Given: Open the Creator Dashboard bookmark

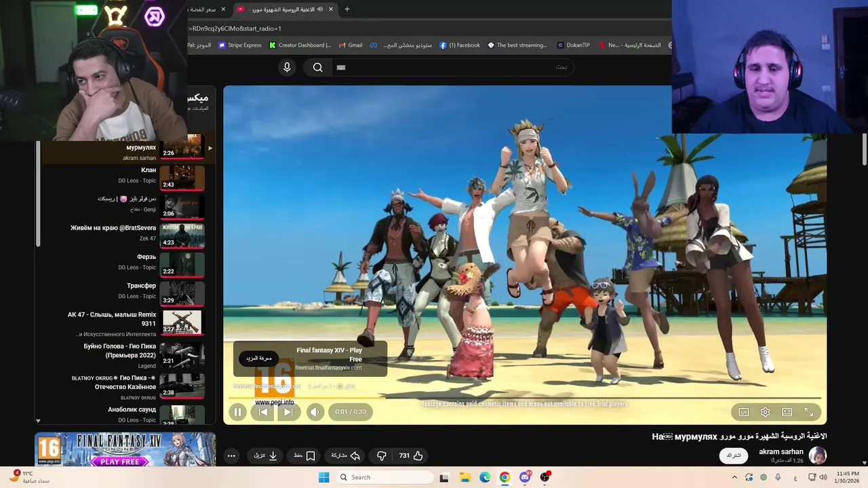Looking at the screenshot, I should 300,45.
